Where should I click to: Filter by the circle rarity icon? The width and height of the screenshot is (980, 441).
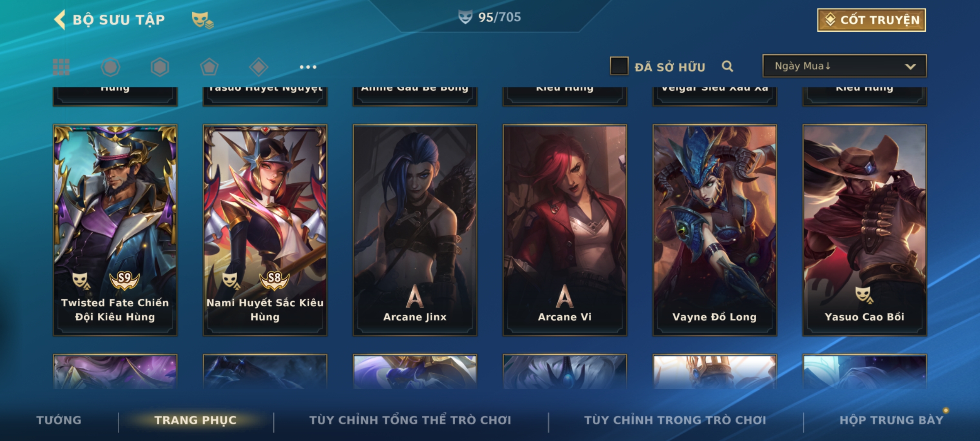111,67
